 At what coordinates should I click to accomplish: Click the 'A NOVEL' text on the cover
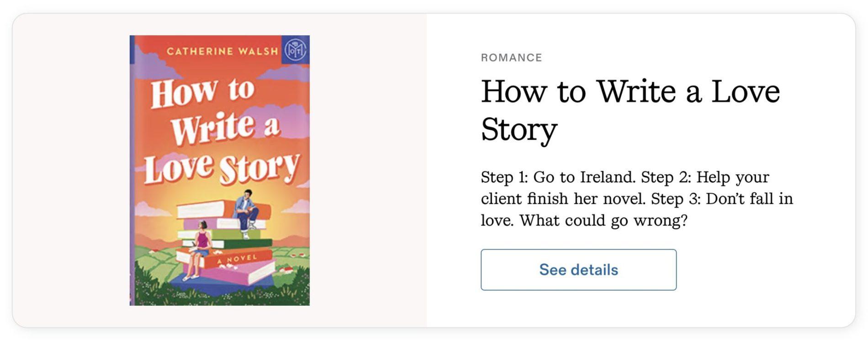237,259
